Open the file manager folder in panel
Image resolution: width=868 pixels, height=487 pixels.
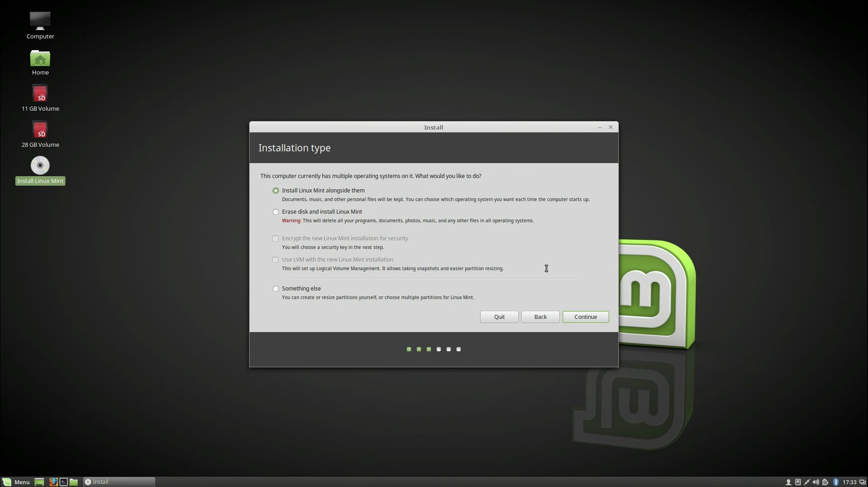[x=74, y=482]
